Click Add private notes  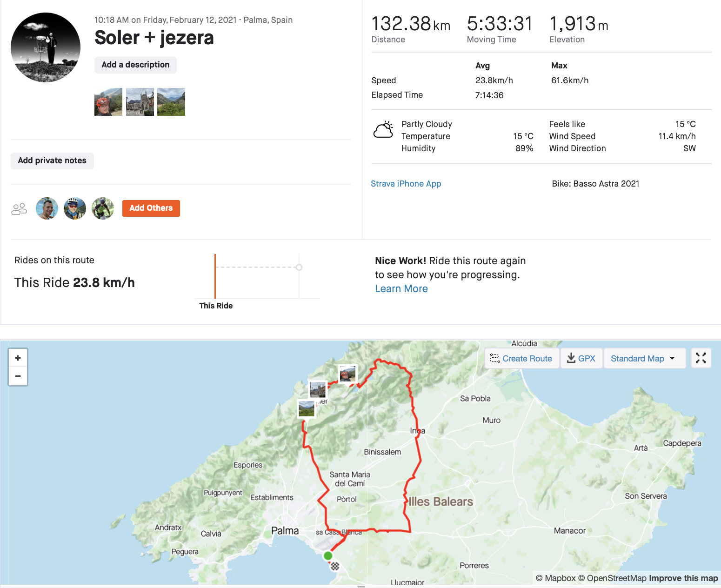(x=52, y=160)
